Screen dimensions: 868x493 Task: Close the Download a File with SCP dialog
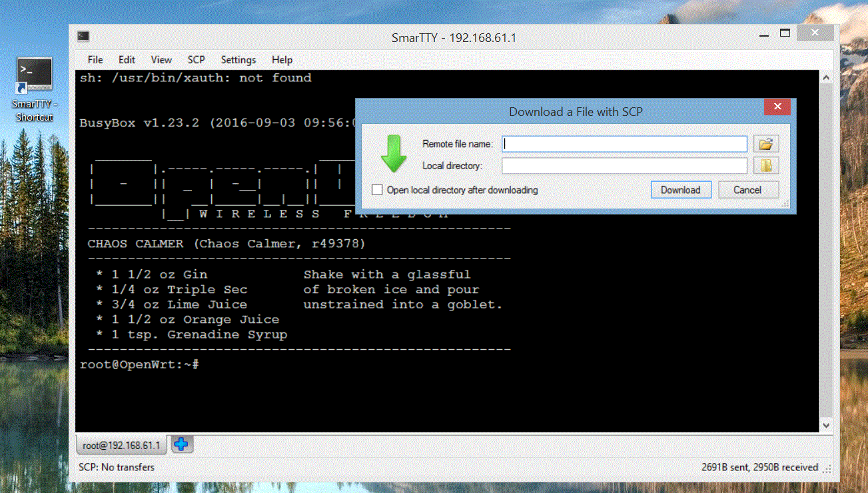point(777,107)
